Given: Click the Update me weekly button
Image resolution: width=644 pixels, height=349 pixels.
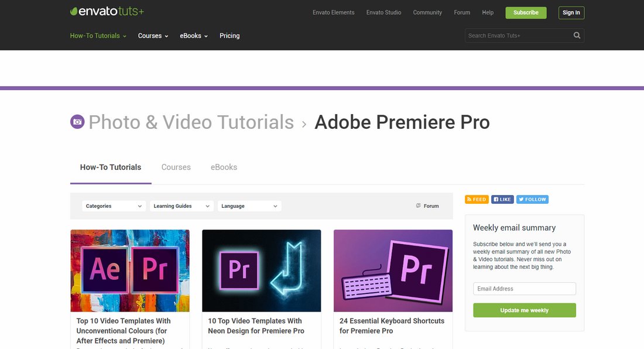Looking at the screenshot, I should click(524, 310).
